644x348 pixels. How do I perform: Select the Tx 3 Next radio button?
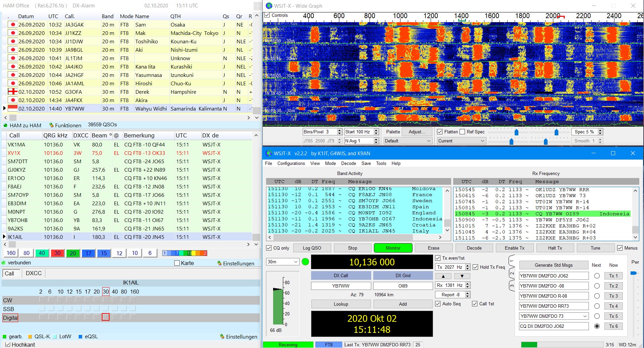coord(597,296)
